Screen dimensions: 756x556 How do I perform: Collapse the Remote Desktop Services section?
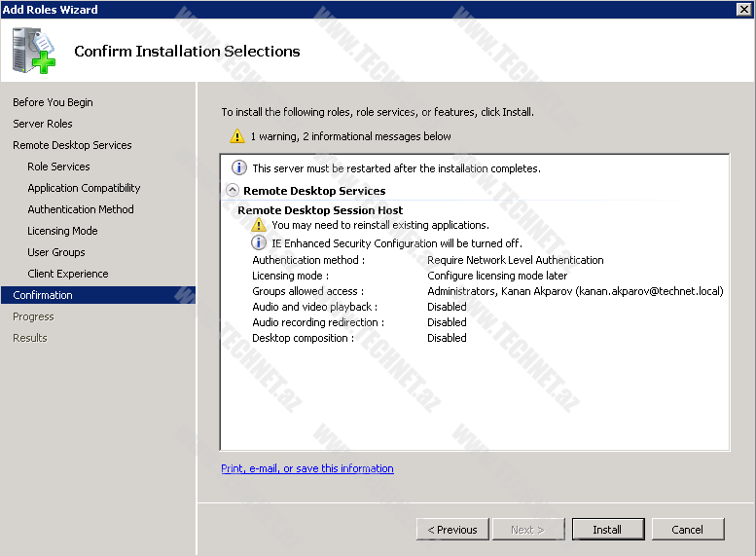click(x=233, y=191)
